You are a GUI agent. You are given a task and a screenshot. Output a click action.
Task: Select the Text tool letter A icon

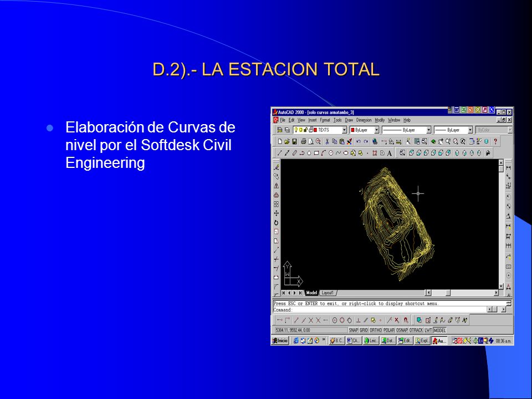[x=390, y=153]
